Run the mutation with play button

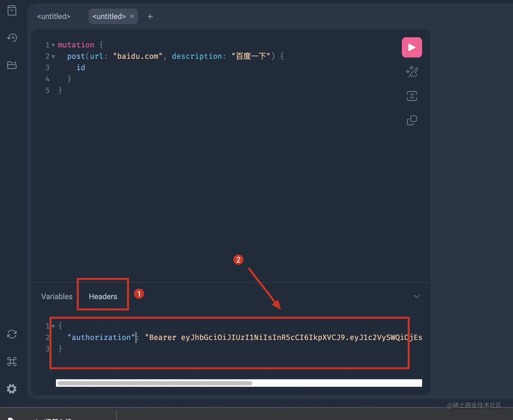412,47
